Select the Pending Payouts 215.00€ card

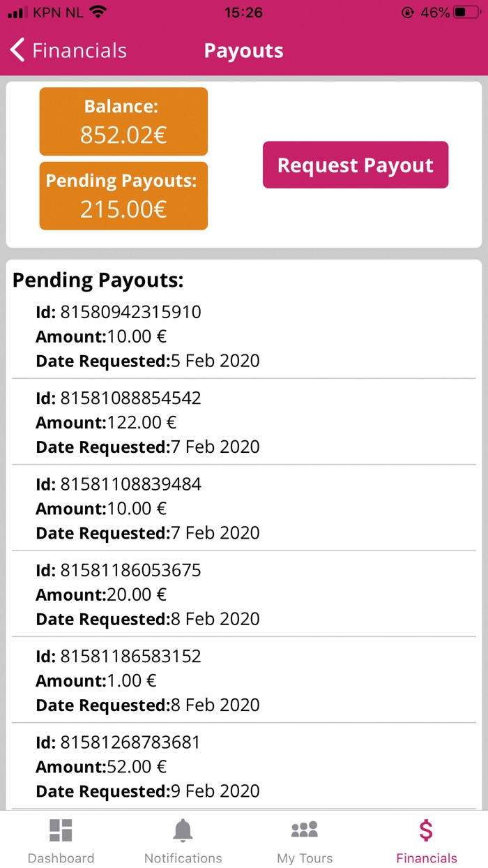123,196
